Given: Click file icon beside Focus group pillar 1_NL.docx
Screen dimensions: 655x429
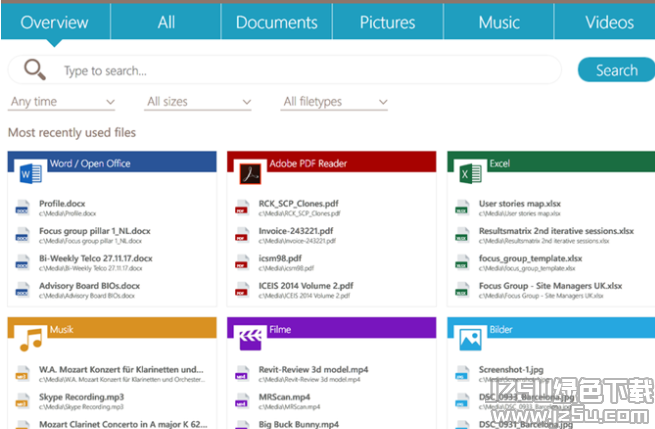Looking at the screenshot, I should (22, 235).
